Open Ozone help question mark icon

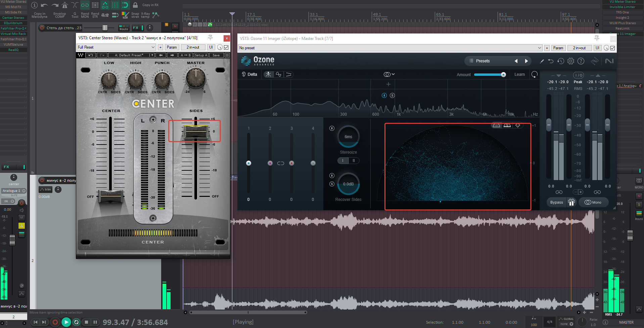(581, 61)
